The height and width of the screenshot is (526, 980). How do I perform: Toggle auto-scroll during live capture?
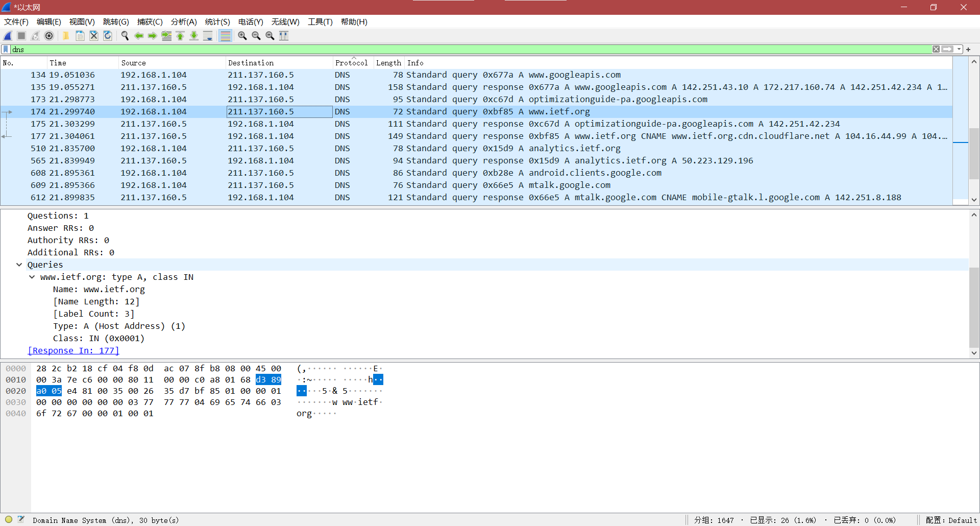click(x=208, y=36)
